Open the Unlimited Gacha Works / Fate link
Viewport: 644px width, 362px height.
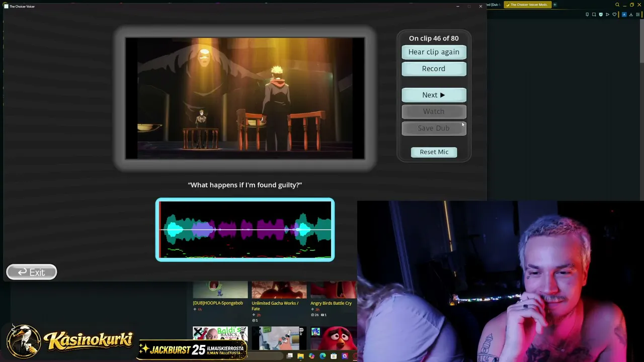tap(275, 306)
